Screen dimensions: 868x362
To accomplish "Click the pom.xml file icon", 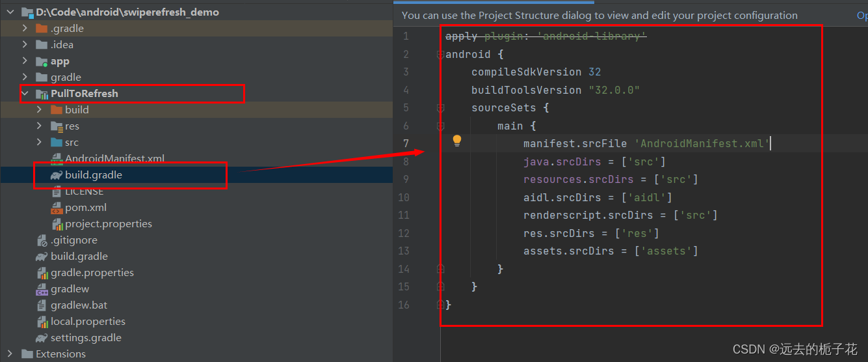I will click(x=56, y=208).
